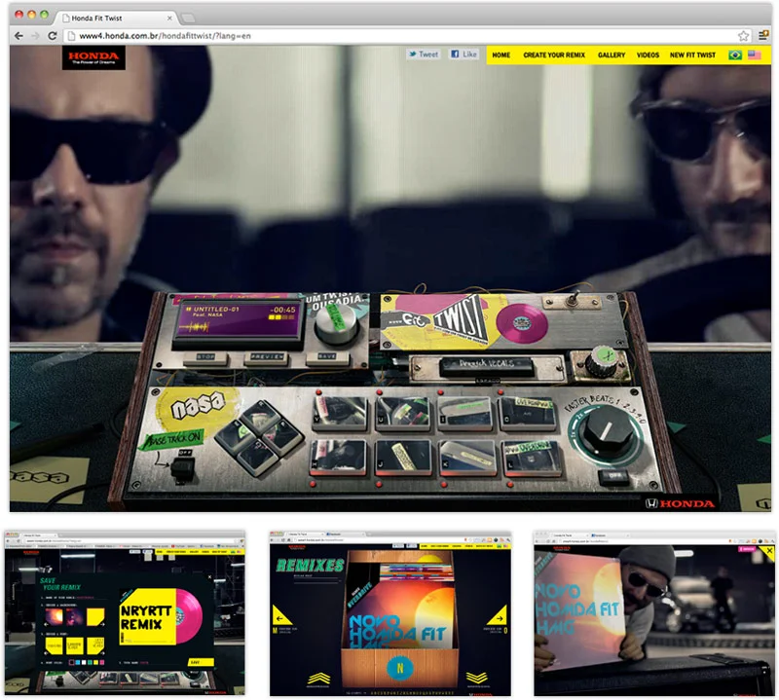Play the L sample pad
The height and width of the screenshot is (700, 779).
click(532, 458)
